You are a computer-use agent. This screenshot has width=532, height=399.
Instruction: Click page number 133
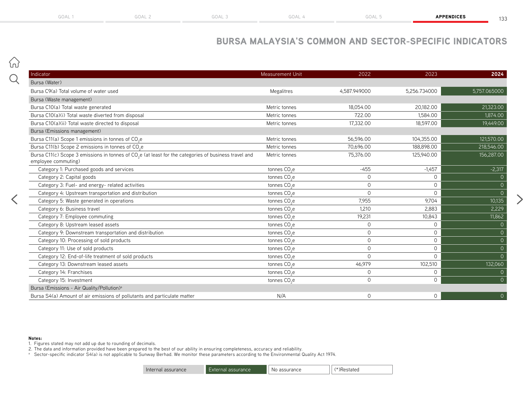point(503,19)
